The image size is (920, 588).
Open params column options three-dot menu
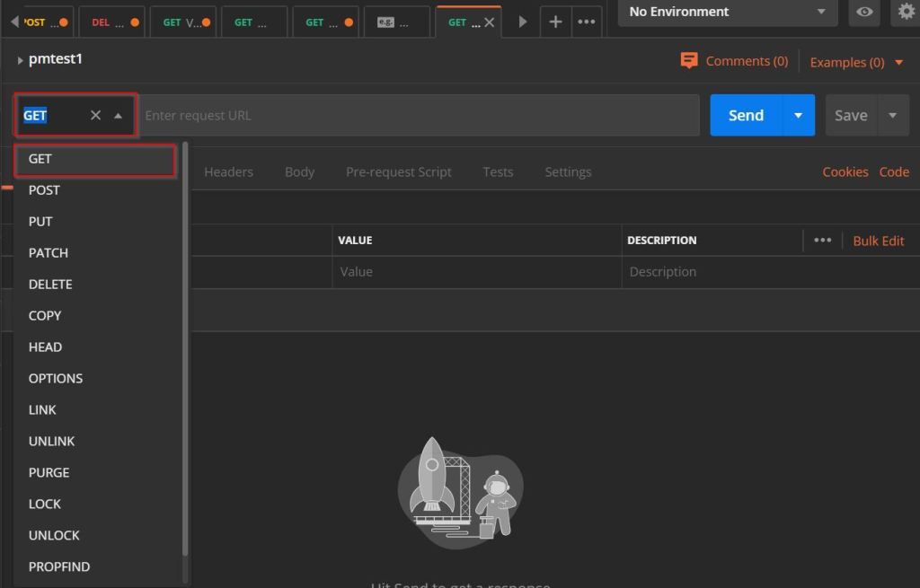pyautogui.click(x=822, y=241)
